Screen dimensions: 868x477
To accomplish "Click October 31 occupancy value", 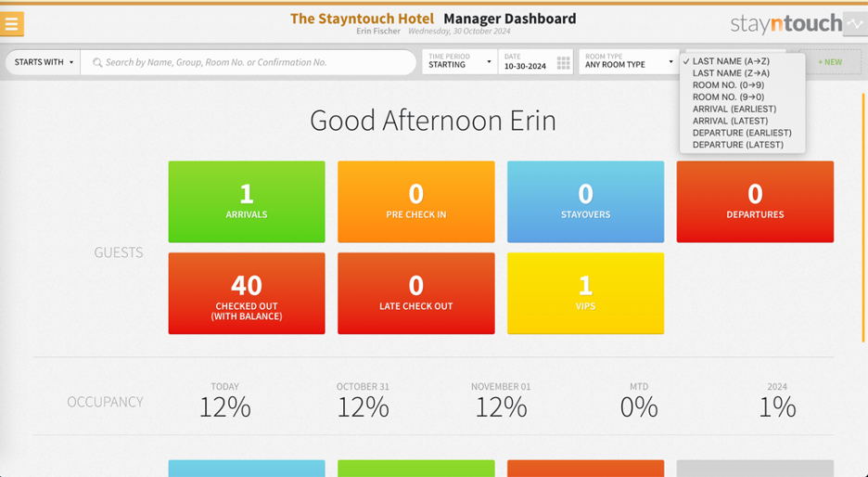I will click(364, 407).
